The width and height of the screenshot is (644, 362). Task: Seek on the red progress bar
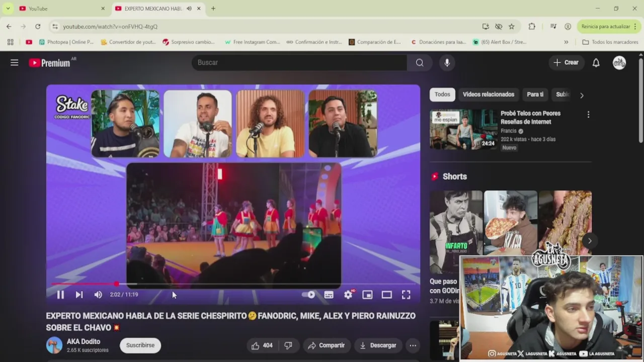[233, 284]
